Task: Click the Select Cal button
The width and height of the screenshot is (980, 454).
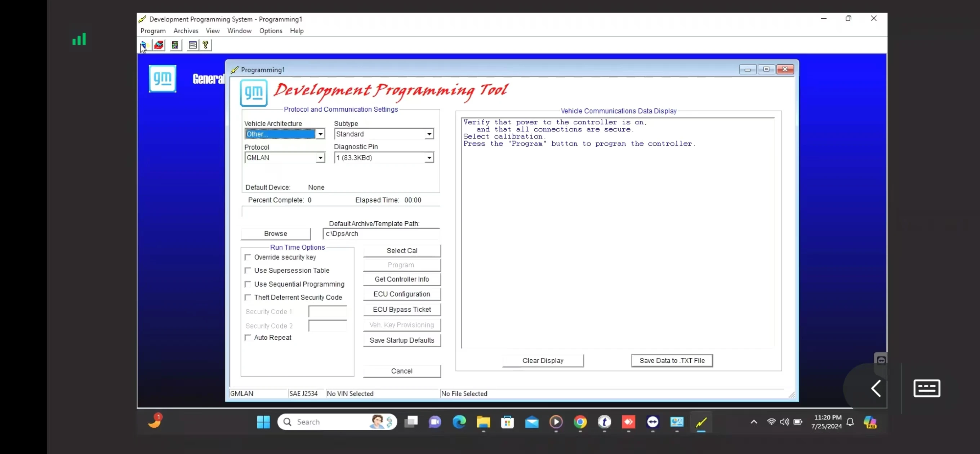Action: coord(402,251)
